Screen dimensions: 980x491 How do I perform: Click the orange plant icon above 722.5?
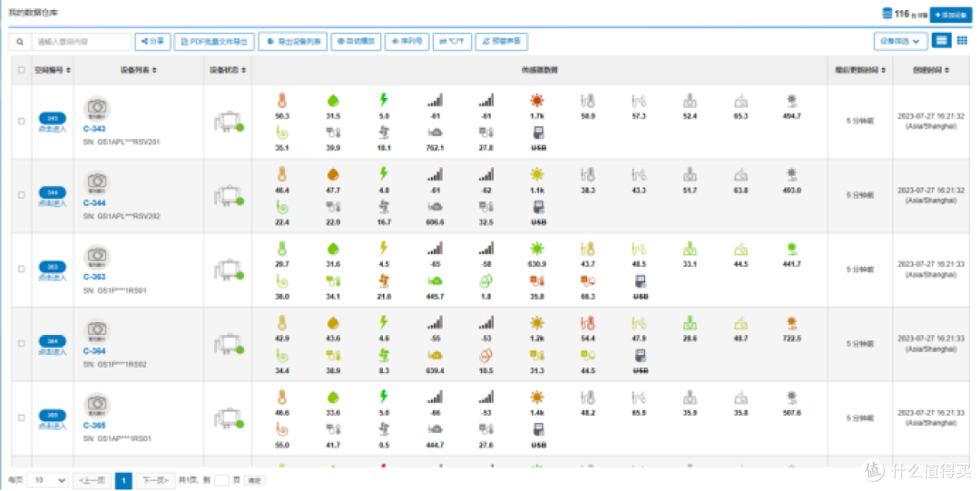(x=791, y=323)
